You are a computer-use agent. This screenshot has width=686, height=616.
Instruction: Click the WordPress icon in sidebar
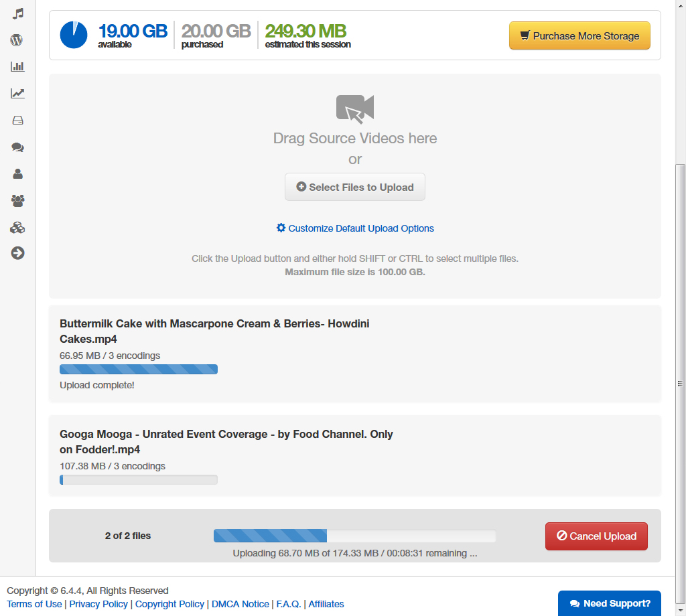coord(17,40)
